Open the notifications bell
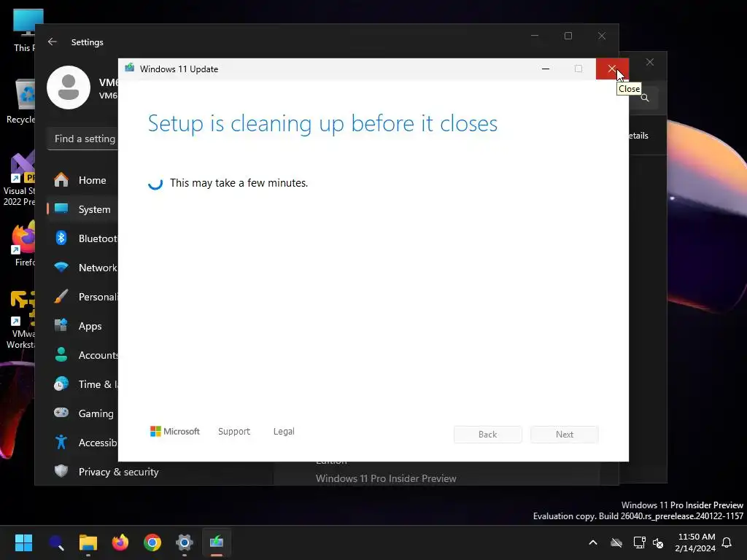This screenshot has width=747, height=560. pos(727,542)
